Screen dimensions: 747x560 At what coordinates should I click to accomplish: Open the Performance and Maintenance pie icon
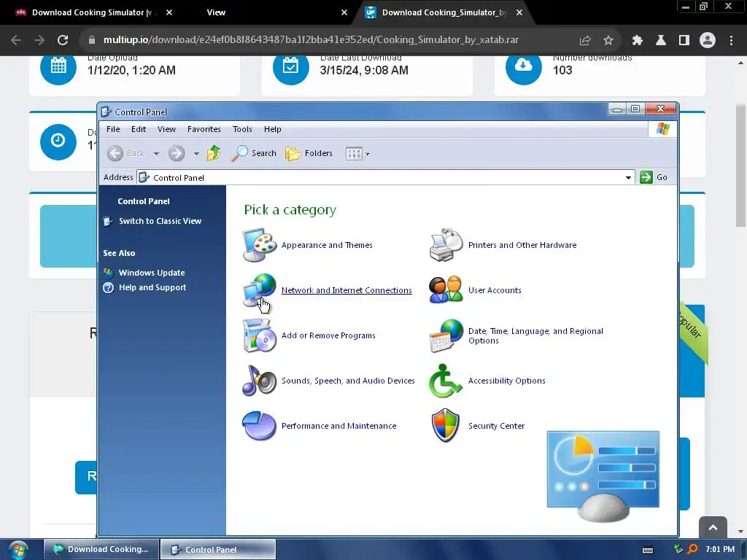(x=259, y=425)
